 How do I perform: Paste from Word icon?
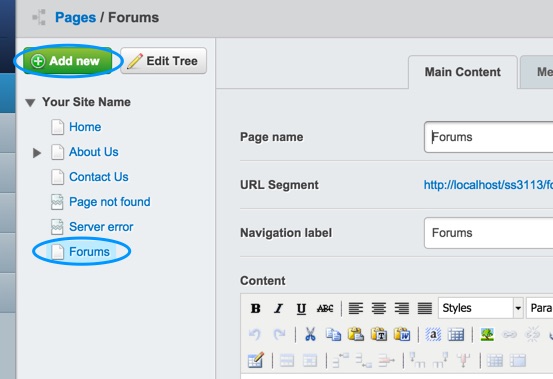click(x=402, y=334)
